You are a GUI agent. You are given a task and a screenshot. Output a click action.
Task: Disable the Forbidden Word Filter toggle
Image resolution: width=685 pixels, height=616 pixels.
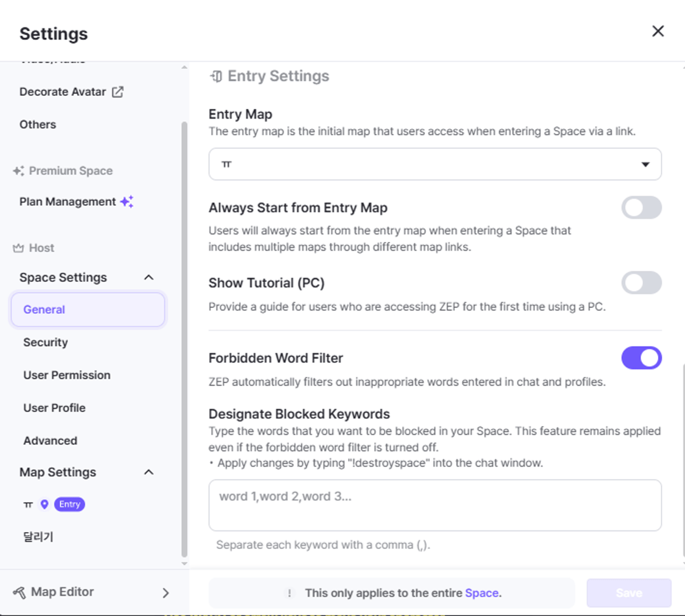tap(641, 358)
